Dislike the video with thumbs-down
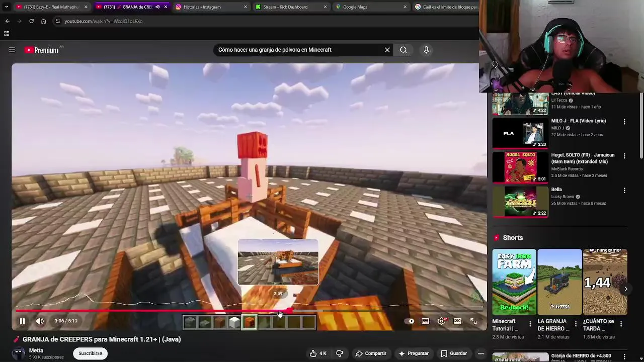644x362 pixels. [340, 353]
